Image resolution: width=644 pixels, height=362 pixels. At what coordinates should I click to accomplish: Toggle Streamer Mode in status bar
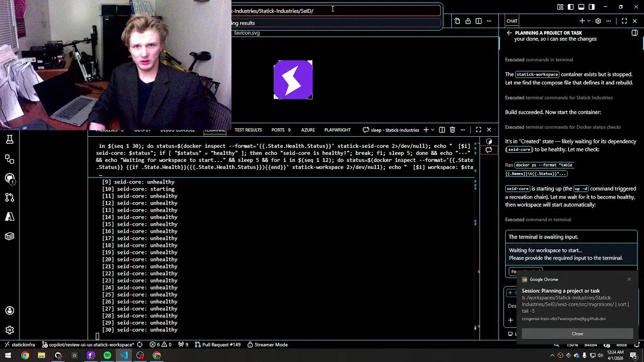point(267,345)
